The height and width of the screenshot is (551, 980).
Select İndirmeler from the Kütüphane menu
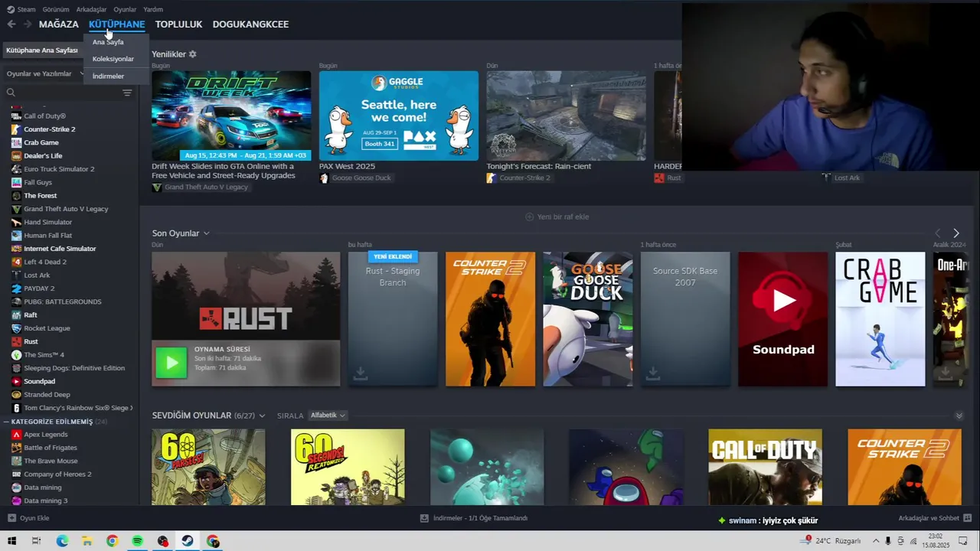(108, 77)
